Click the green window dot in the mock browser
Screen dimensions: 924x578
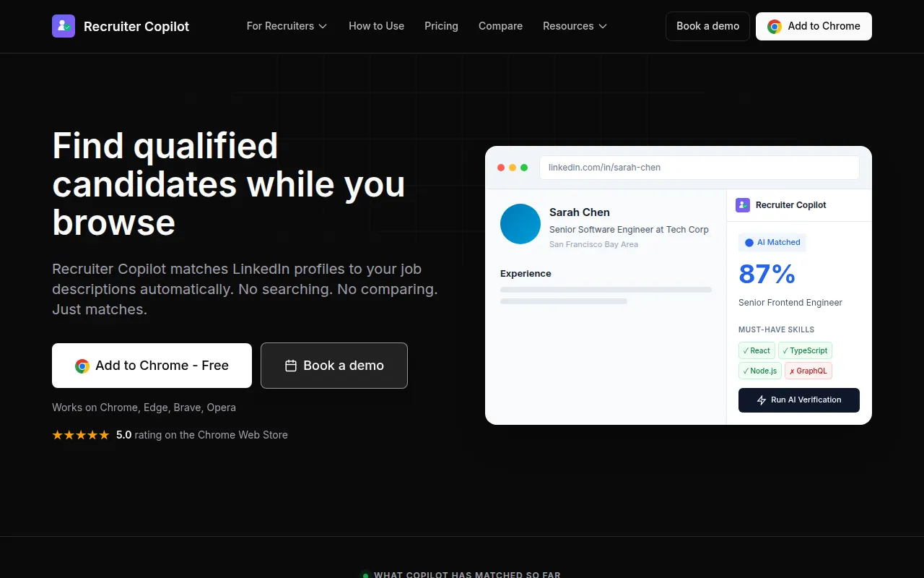[524, 168]
